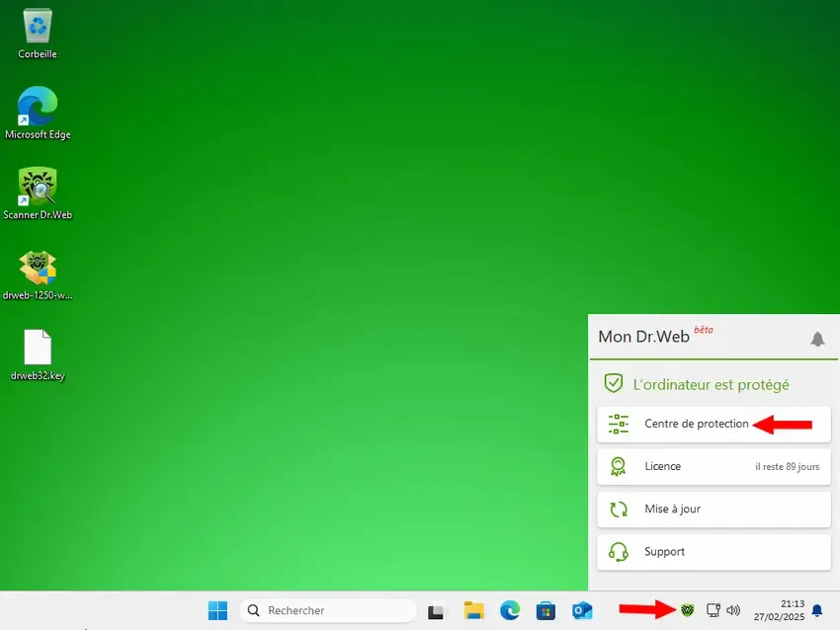
Task: Click the Rechercher taskbar search field
Action: (328, 610)
